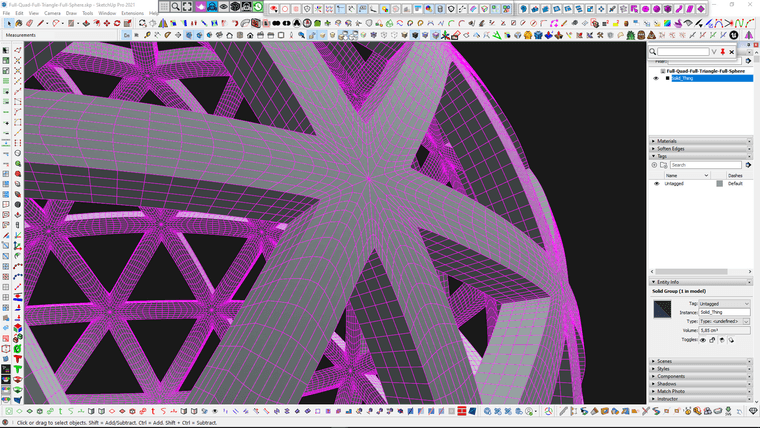The width and height of the screenshot is (760, 428).
Task: Toggle receive shadows icon in Entity Info
Action: tap(722, 340)
